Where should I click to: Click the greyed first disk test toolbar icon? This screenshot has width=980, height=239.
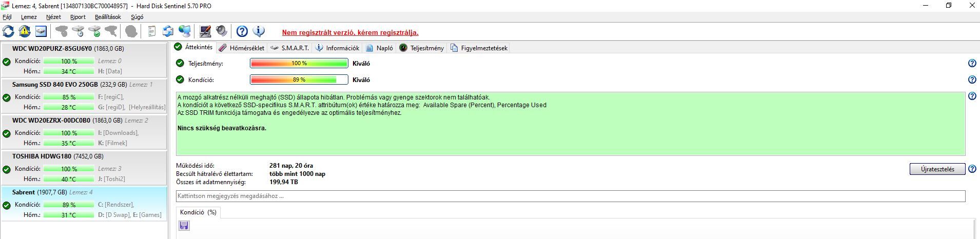pos(62,31)
